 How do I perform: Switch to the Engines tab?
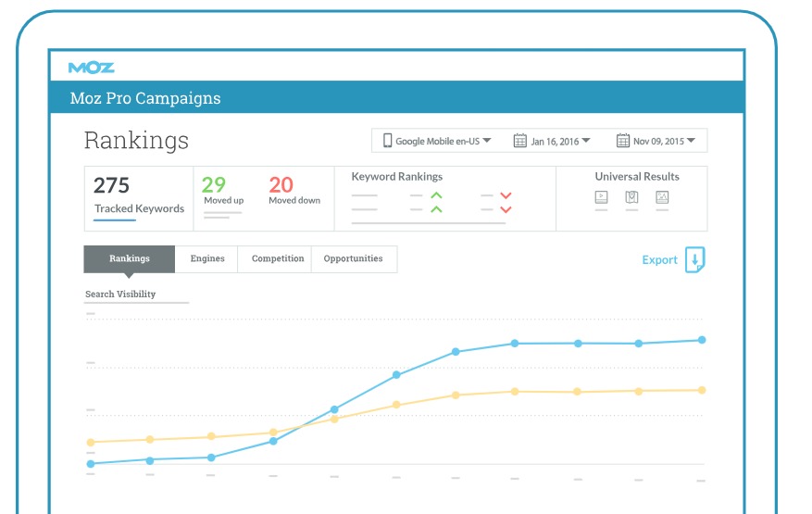[x=207, y=259]
